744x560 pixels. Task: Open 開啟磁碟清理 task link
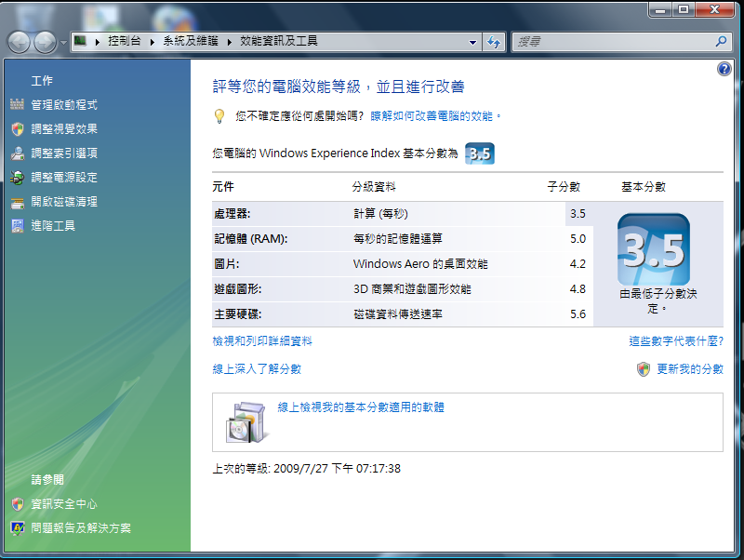click(x=64, y=202)
